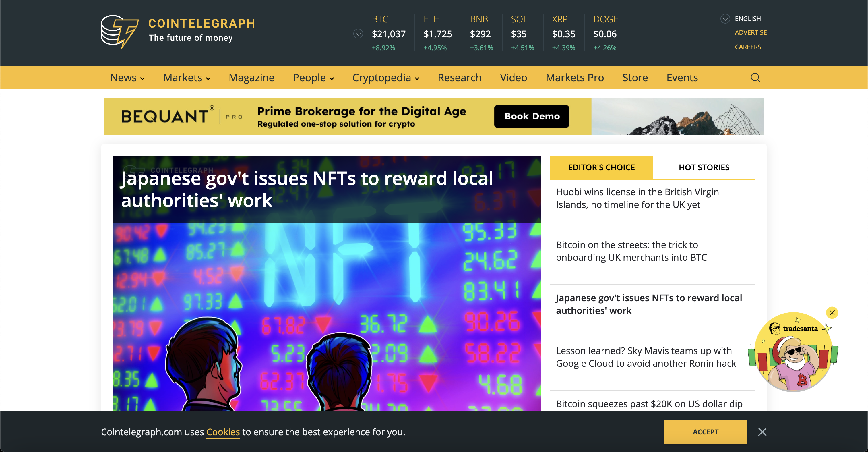Click the SOL '+4.51%' change value

click(x=522, y=48)
